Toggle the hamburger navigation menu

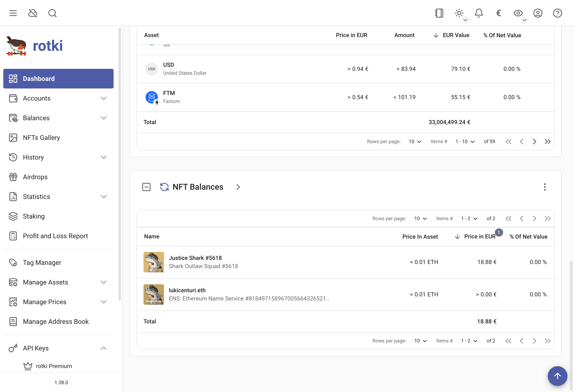[13, 13]
